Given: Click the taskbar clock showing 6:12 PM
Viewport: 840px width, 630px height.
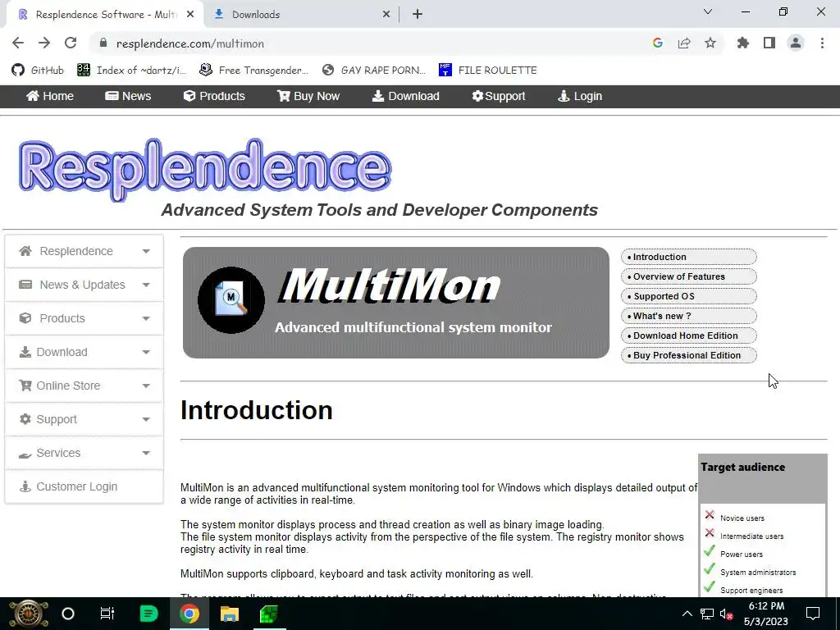Looking at the screenshot, I should point(766,614).
